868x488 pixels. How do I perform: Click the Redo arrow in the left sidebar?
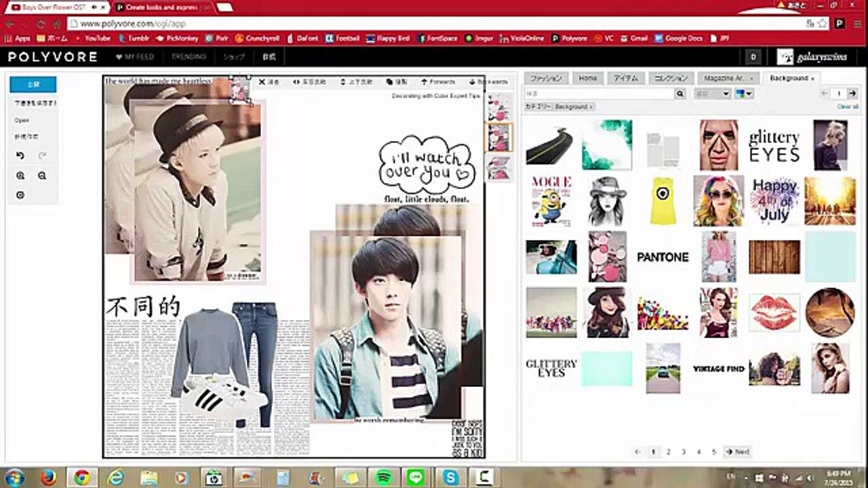(x=42, y=156)
